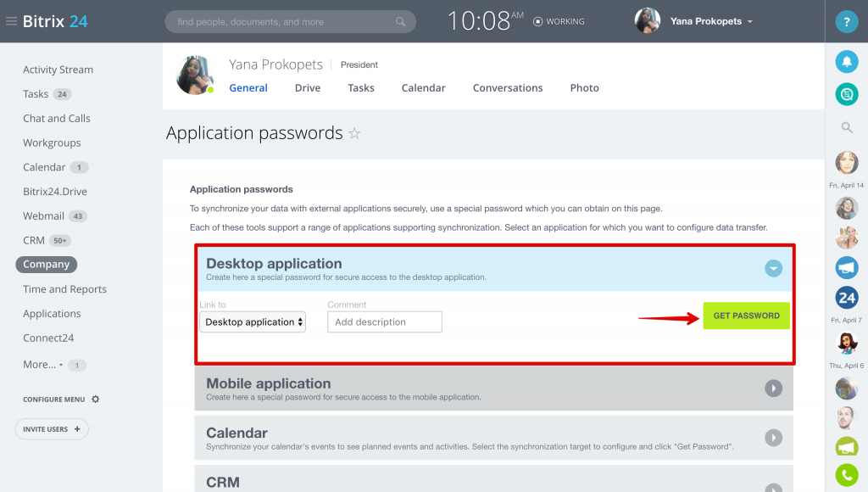Open the blue Bitrix 24 round icon
868x492 pixels.
click(x=847, y=298)
